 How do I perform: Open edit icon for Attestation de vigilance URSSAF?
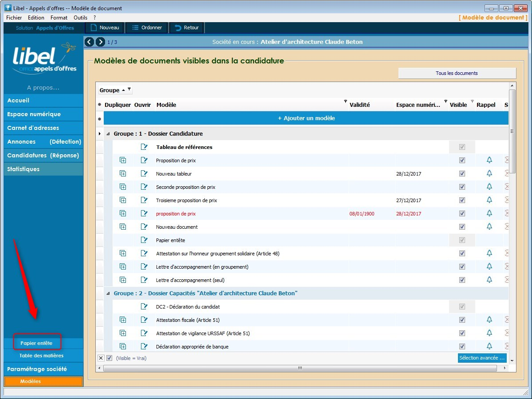(x=144, y=333)
